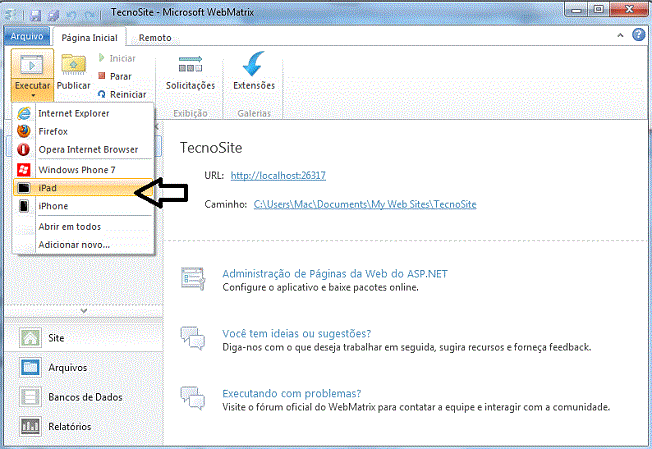Open the Site workspace
The image size is (652, 449).
point(83,338)
